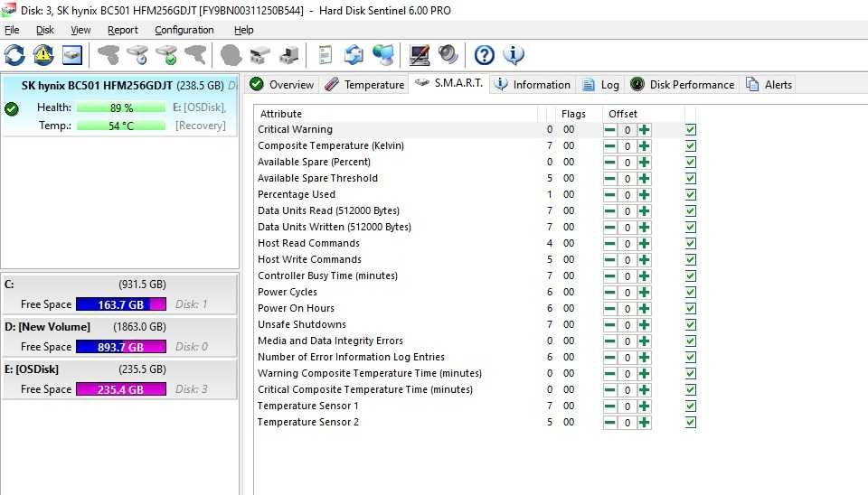Switch to the Disk Performance tab
The height and width of the screenshot is (495, 868).
(683, 85)
